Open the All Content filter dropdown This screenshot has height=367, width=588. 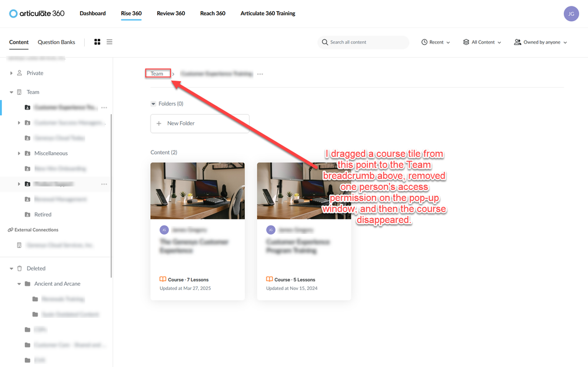pyautogui.click(x=482, y=42)
